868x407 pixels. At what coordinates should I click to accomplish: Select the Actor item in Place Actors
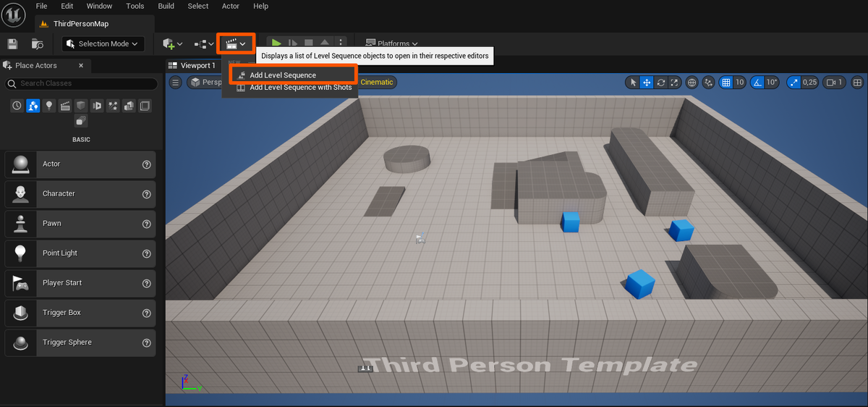click(x=80, y=164)
